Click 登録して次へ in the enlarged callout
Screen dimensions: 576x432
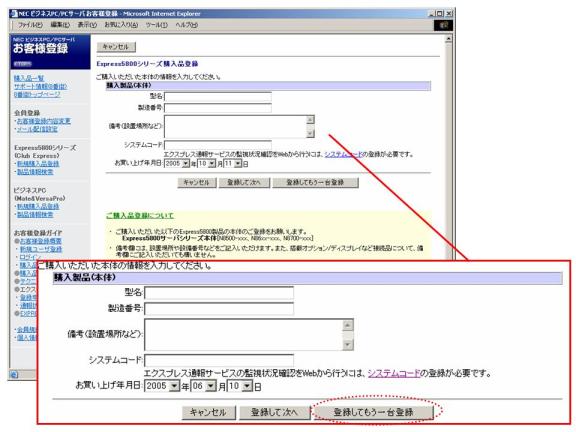[274, 413]
